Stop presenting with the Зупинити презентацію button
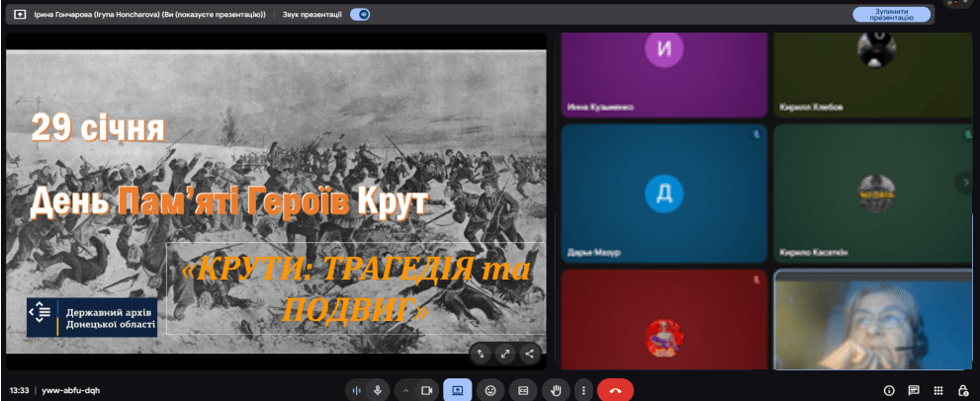Viewport: 980px width, 401px height. [892, 15]
